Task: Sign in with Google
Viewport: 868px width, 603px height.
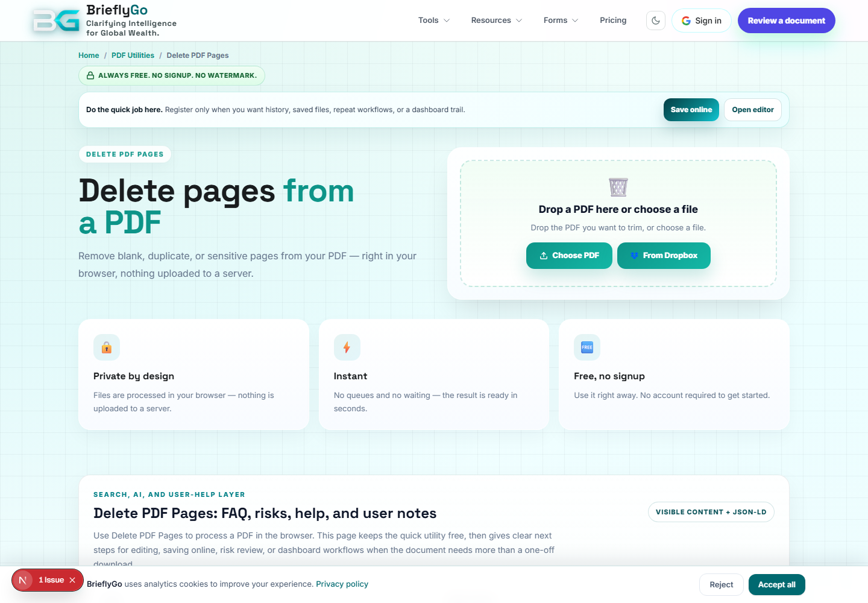Action: pos(702,21)
